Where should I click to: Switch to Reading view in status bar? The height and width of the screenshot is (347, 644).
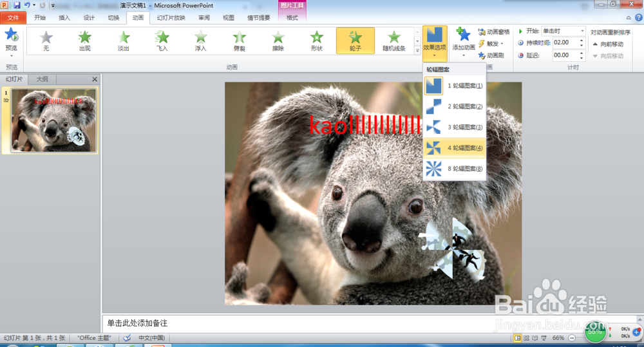(x=535, y=338)
